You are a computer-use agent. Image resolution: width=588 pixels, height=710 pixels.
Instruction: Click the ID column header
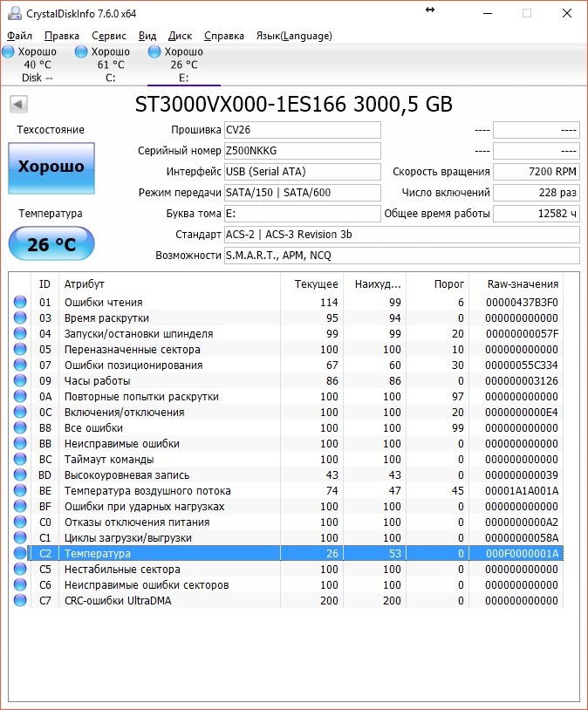(x=44, y=283)
